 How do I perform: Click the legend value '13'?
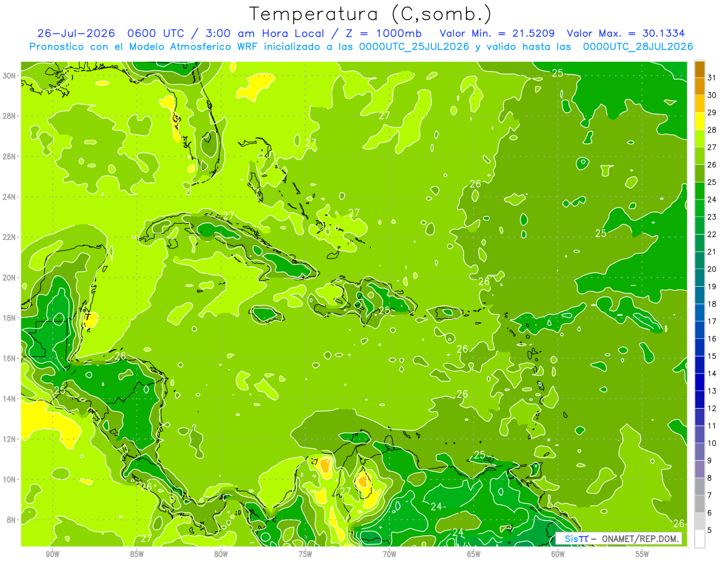712,391
